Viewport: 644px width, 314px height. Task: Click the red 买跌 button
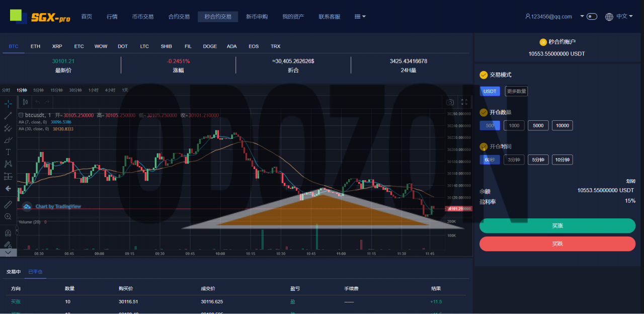[557, 244]
